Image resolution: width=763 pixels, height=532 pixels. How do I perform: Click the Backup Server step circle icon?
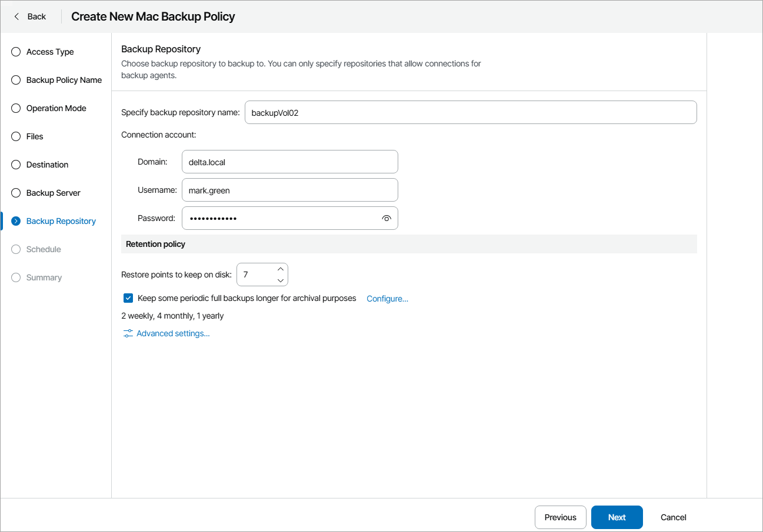click(16, 193)
